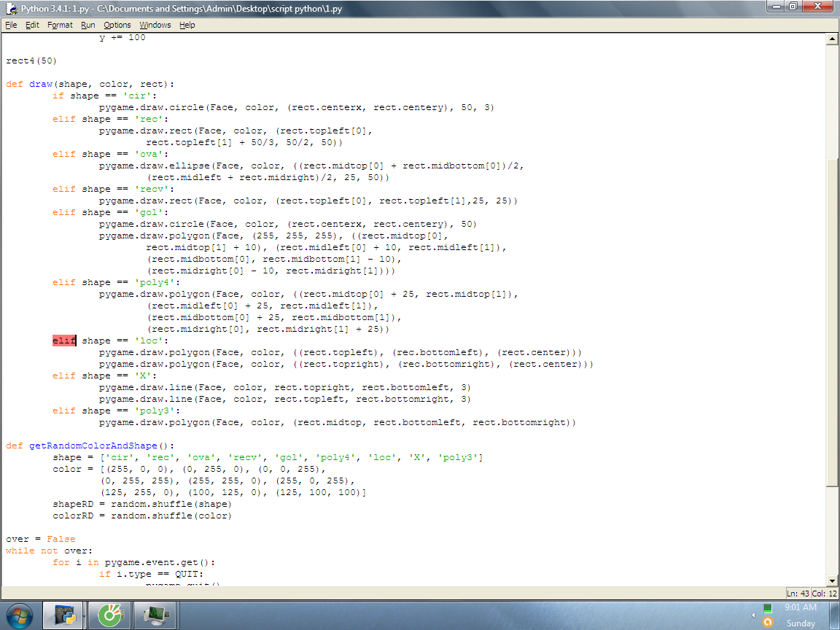Open the Run menu
Image resolution: width=840 pixels, height=630 pixels.
point(87,25)
